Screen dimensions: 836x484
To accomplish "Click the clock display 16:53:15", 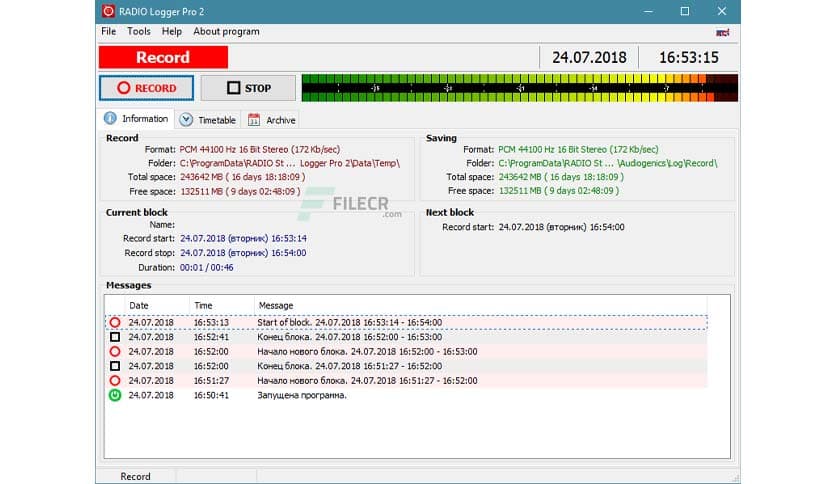I will [x=689, y=57].
